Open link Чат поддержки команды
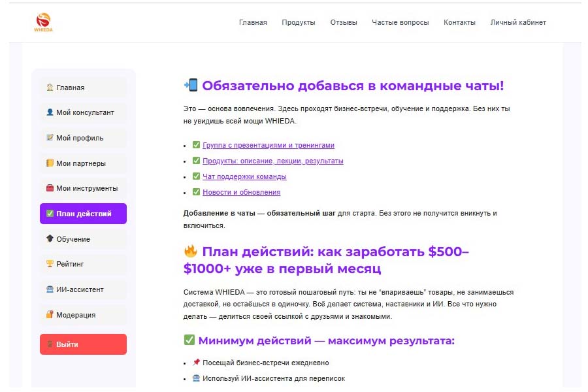Viewport: 588px width, 392px height. coord(244,176)
